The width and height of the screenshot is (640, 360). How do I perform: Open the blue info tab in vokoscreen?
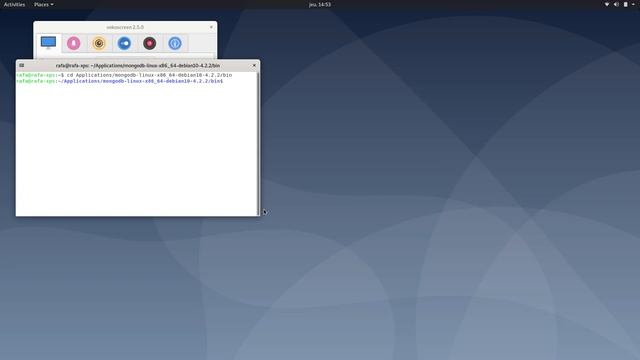[175, 43]
